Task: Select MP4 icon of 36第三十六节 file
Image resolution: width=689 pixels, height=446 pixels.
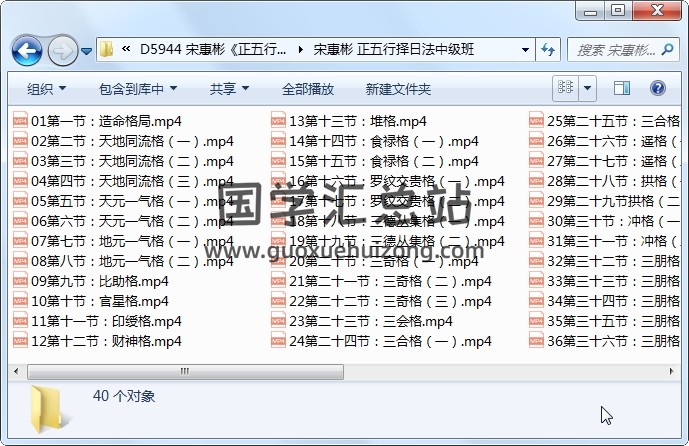Action: [x=536, y=341]
